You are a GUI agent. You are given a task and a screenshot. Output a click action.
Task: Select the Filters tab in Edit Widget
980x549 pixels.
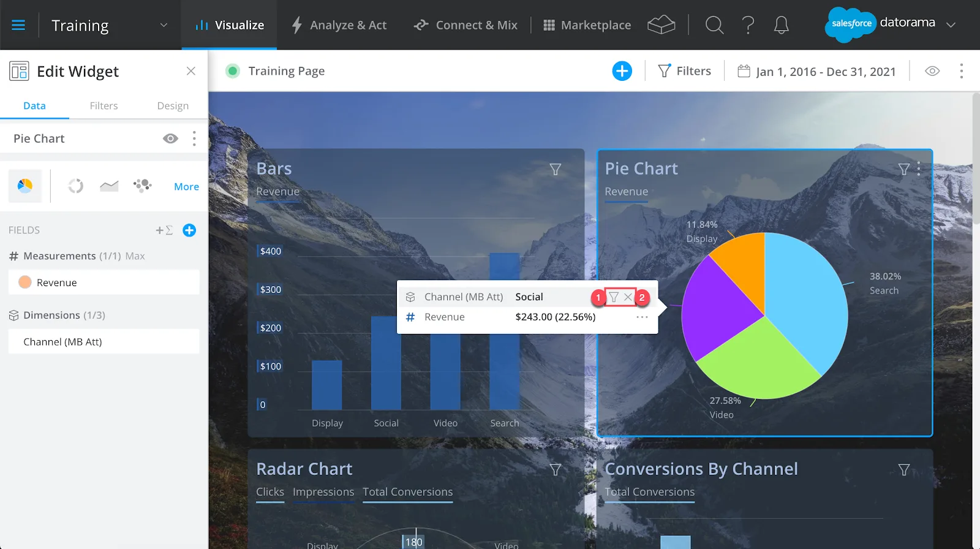tap(104, 105)
